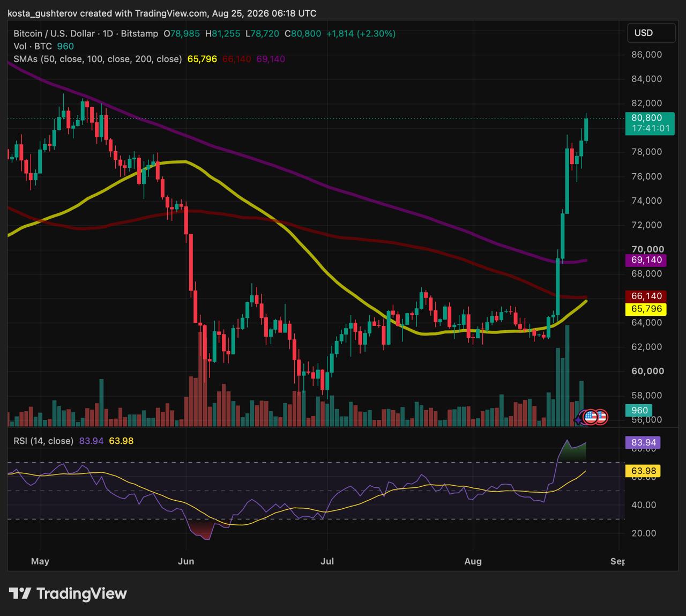The width and height of the screenshot is (686, 616).
Task: Click the partly covered second US flag marker
Action: [603, 417]
